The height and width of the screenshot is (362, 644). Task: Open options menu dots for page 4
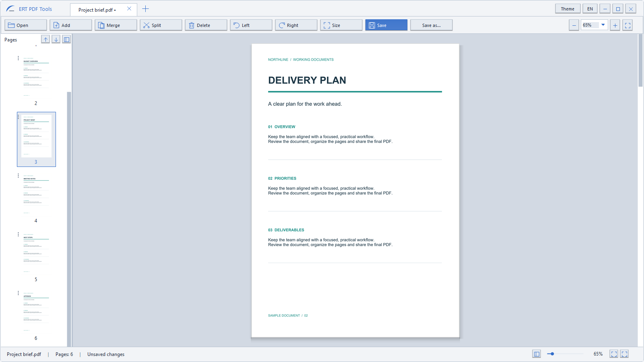(18, 176)
